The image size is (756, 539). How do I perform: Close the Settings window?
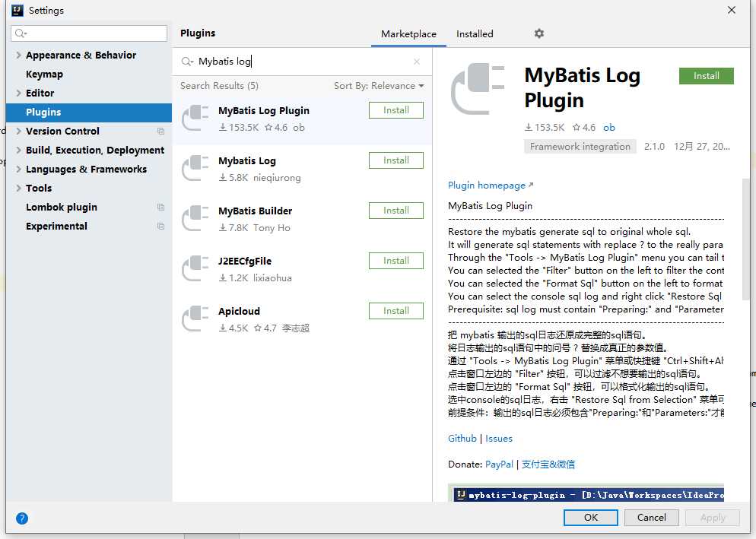pos(732,10)
